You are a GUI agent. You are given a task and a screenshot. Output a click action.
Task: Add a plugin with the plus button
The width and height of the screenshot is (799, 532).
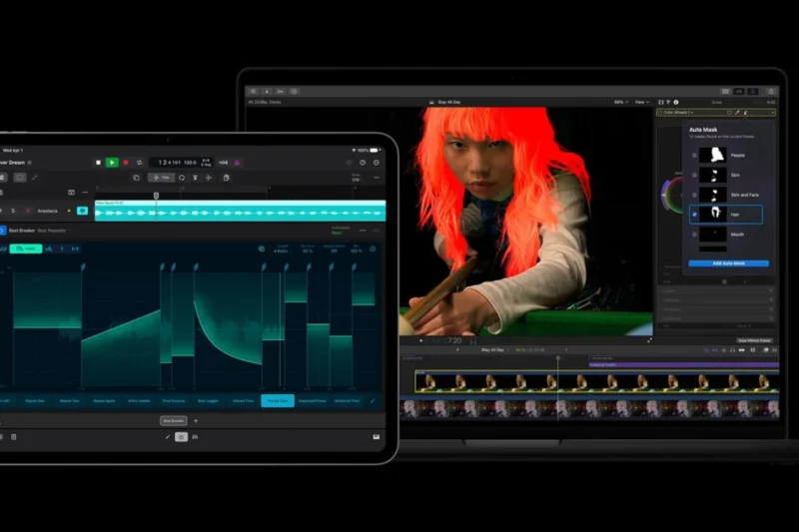click(196, 420)
